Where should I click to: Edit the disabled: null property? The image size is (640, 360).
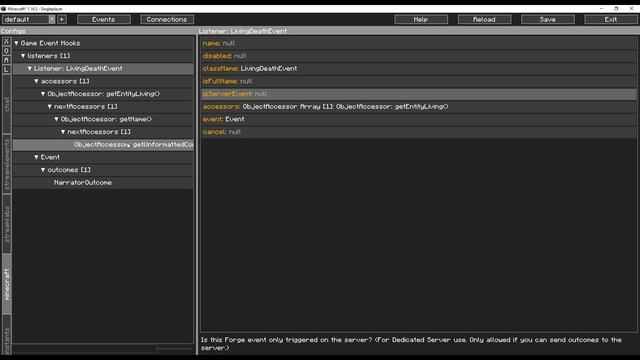[x=418, y=56]
